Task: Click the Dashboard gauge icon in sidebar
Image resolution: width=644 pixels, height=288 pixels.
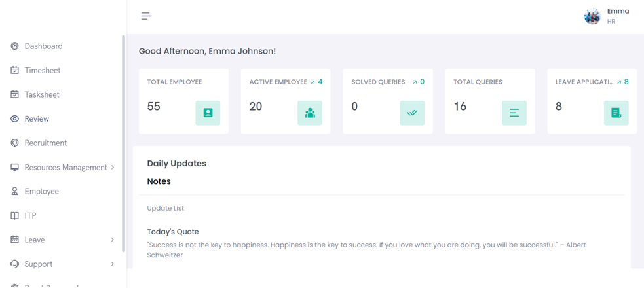Action: (14, 46)
